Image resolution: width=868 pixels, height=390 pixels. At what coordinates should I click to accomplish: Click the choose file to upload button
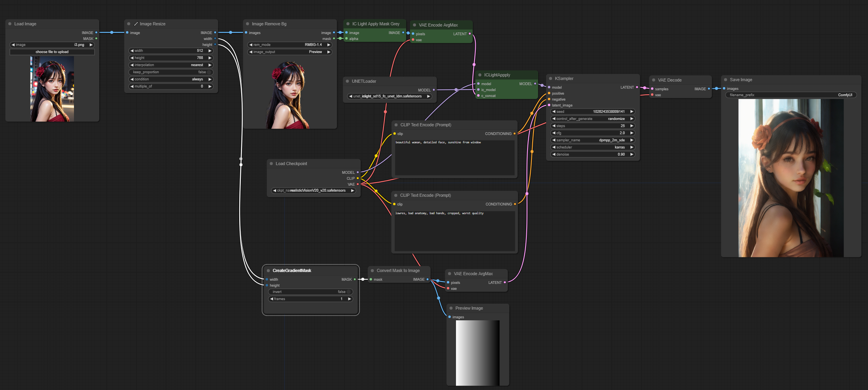tap(52, 52)
